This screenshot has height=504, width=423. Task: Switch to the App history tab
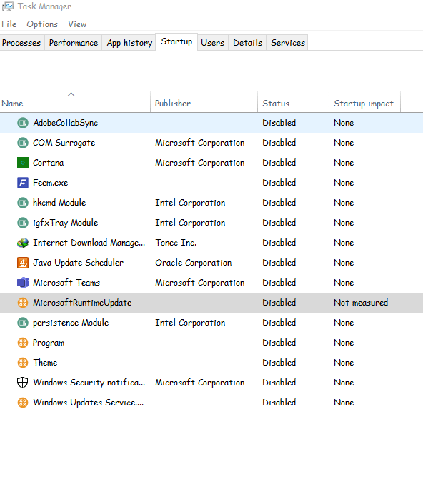click(129, 42)
